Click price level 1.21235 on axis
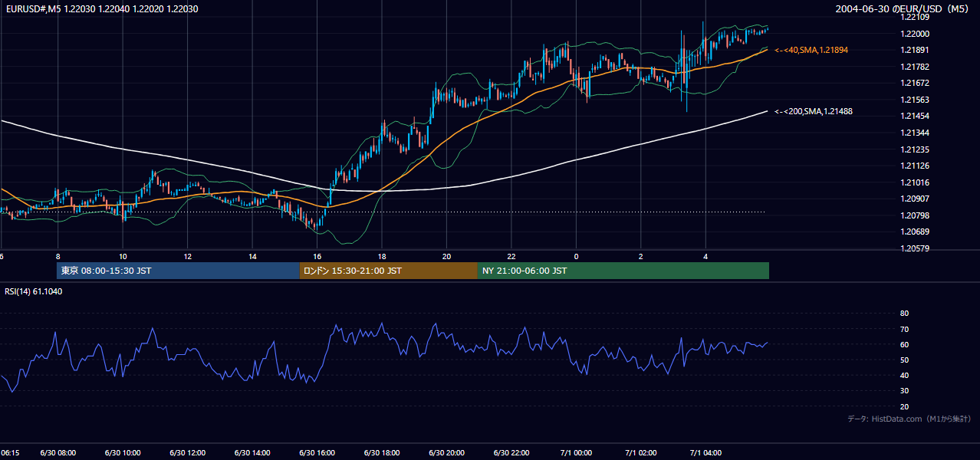 tap(915, 149)
